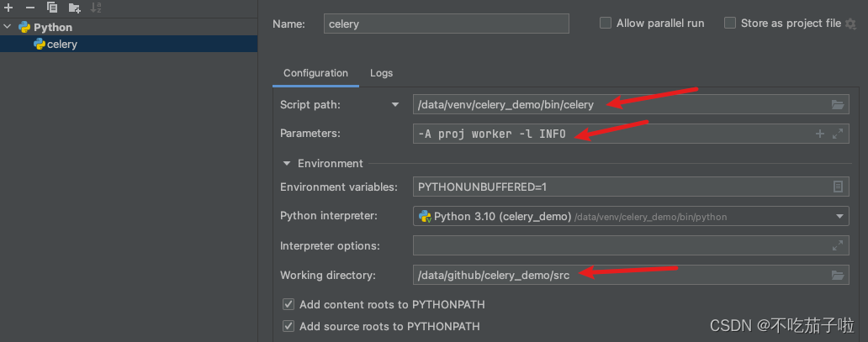Screen dimensions: 868x342
Task: Edit the configuration Name field
Action: (446, 24)
